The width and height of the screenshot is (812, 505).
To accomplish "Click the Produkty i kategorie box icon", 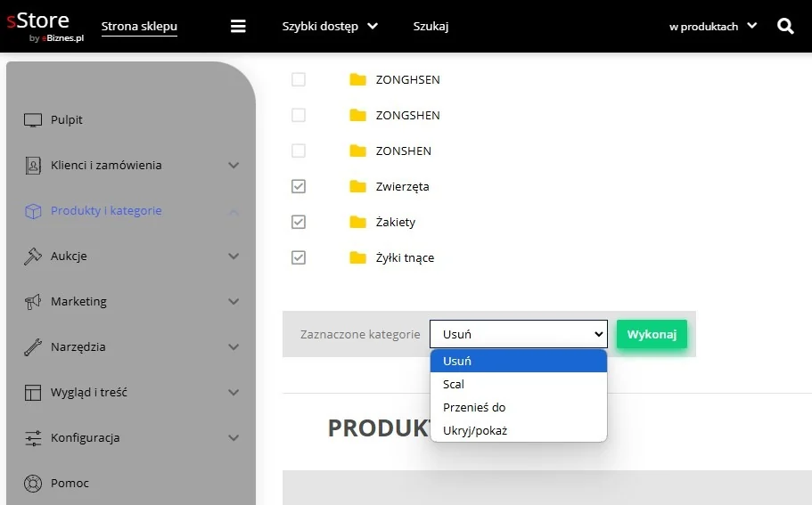I will pos(33,211).
